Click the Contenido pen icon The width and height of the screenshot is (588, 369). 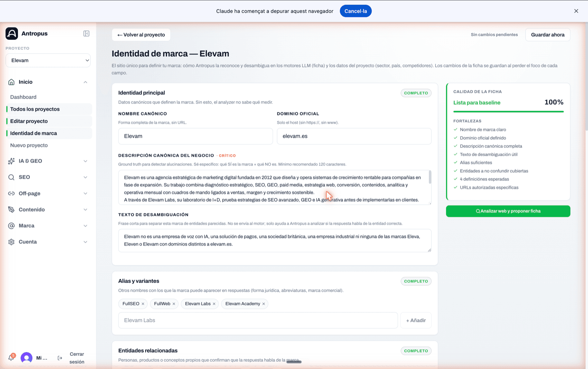[x=11, y=209]
